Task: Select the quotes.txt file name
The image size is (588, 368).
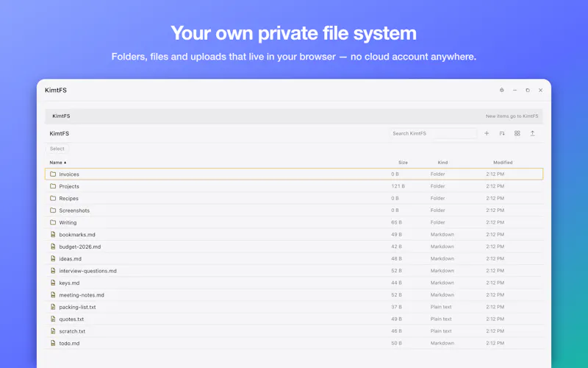Action: [71, 319]
